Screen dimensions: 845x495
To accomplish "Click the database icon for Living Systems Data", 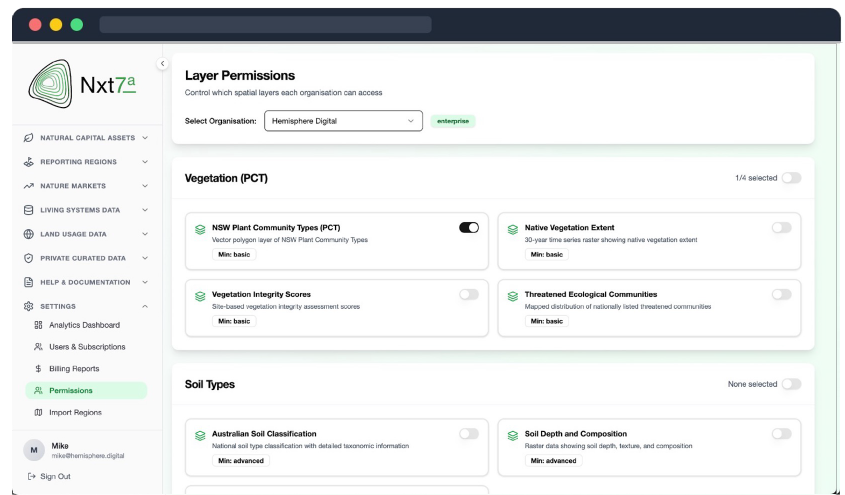I will (x=29, y=210).
